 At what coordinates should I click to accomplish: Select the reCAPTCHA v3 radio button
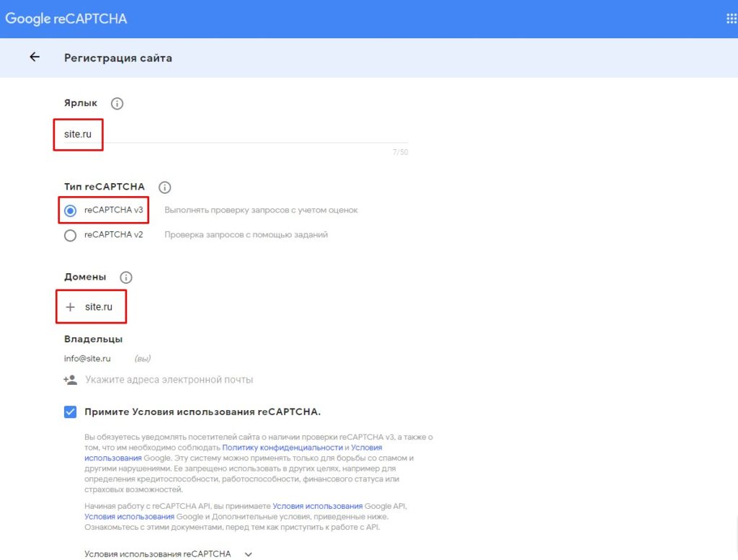click(x=71, y=211)
